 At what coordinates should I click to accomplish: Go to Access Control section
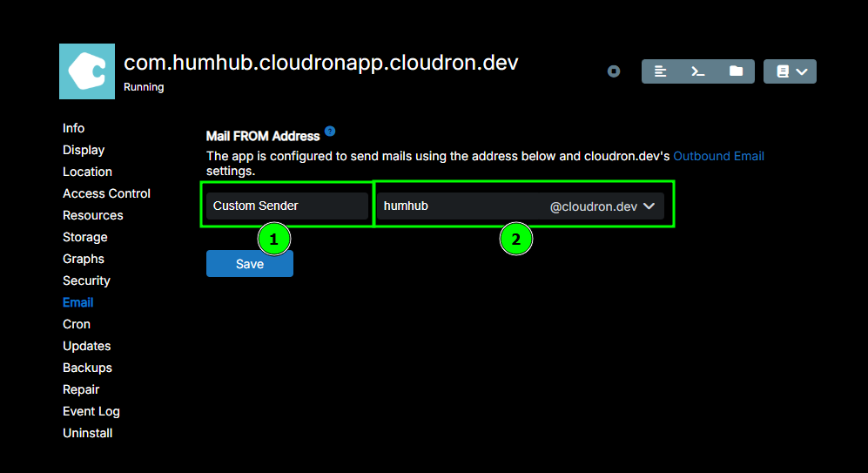click(x=106, y=193)
